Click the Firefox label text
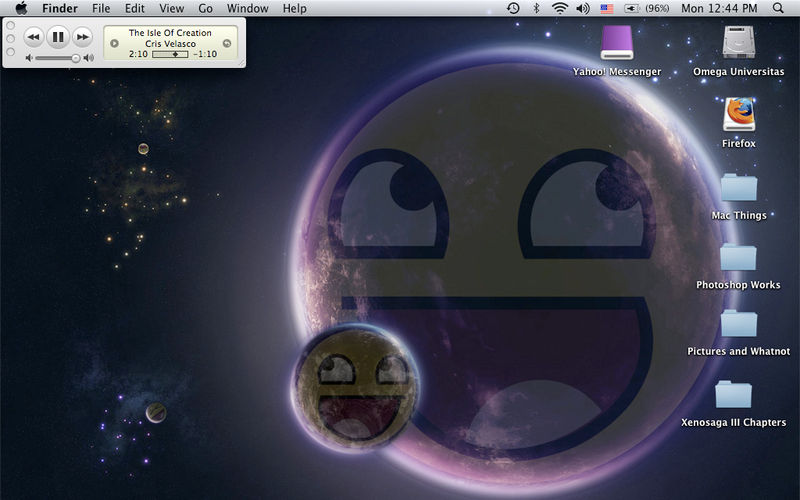 pyautogui.click(x=739, y=144)
